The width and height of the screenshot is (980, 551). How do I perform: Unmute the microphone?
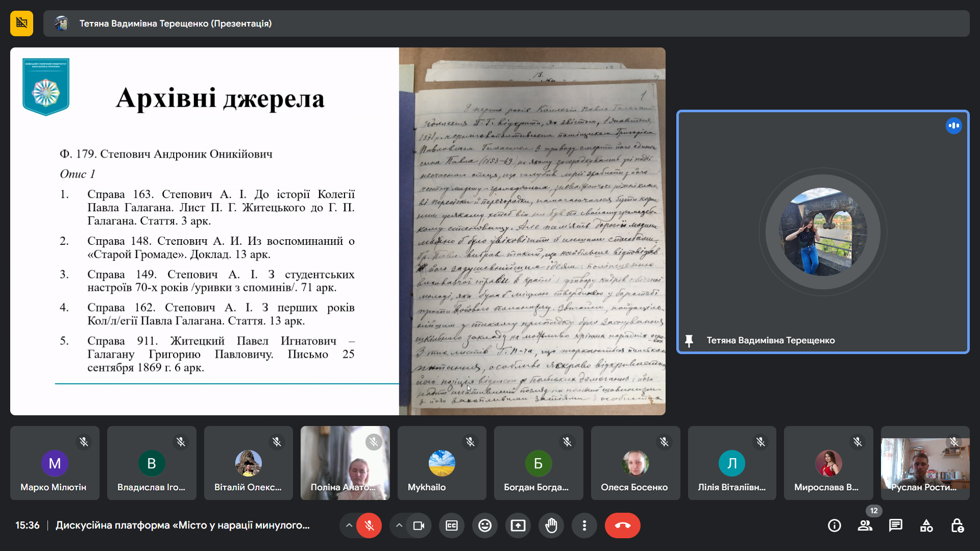369,525
